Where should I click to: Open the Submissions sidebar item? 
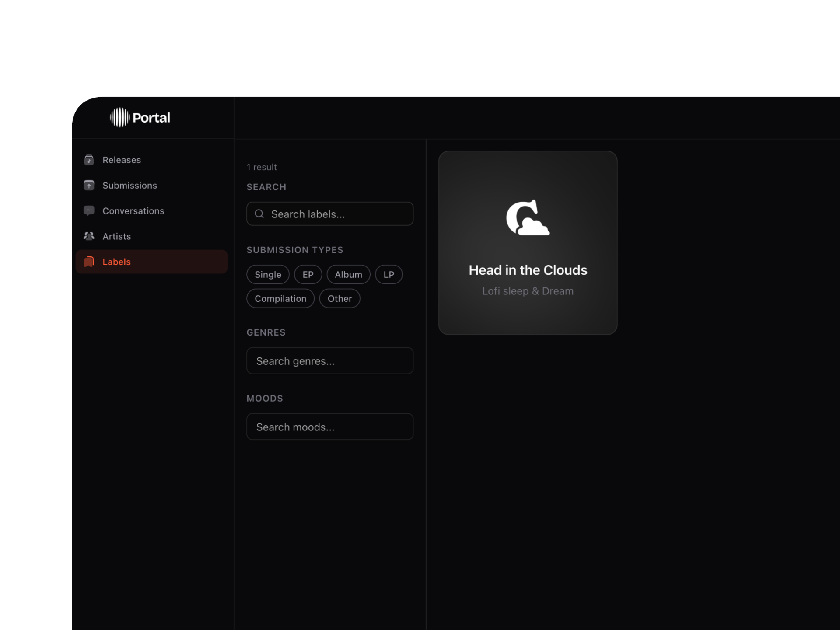point(129,185)
